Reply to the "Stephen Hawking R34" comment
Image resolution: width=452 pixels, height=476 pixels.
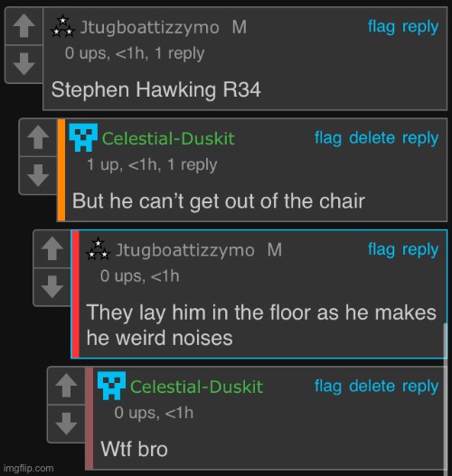(x=420, y=27)
